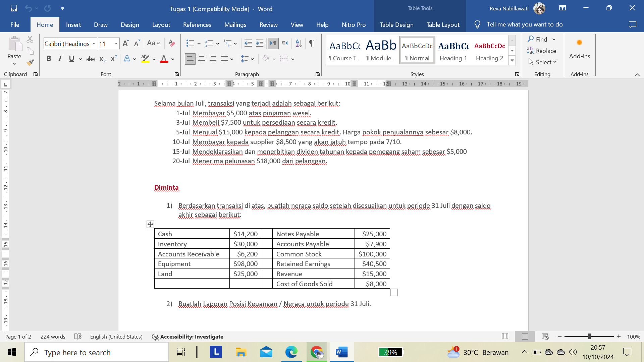This screenshot has height=362, width=644.
Task: Click the table move handle
Action: coord(150,224)
